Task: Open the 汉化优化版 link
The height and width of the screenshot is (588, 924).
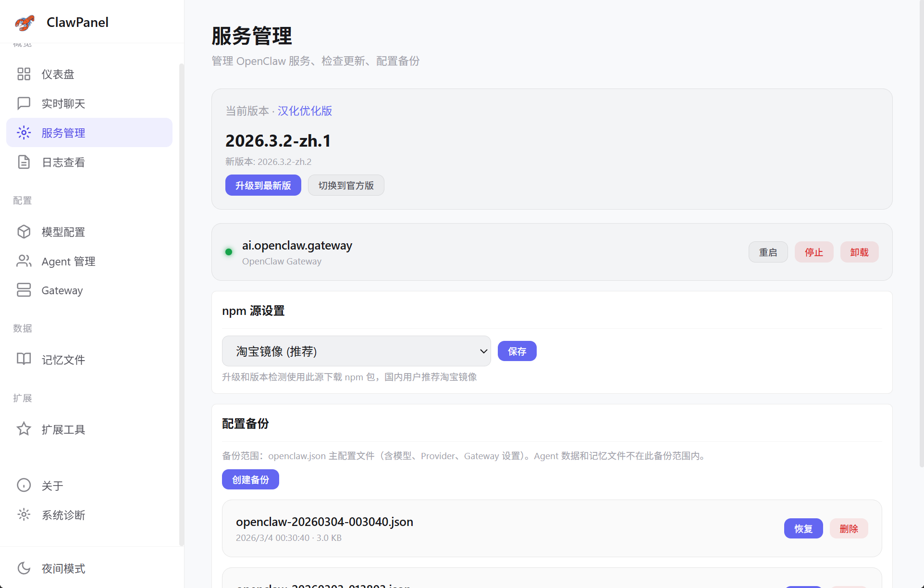Action: (x=304, y=111)
